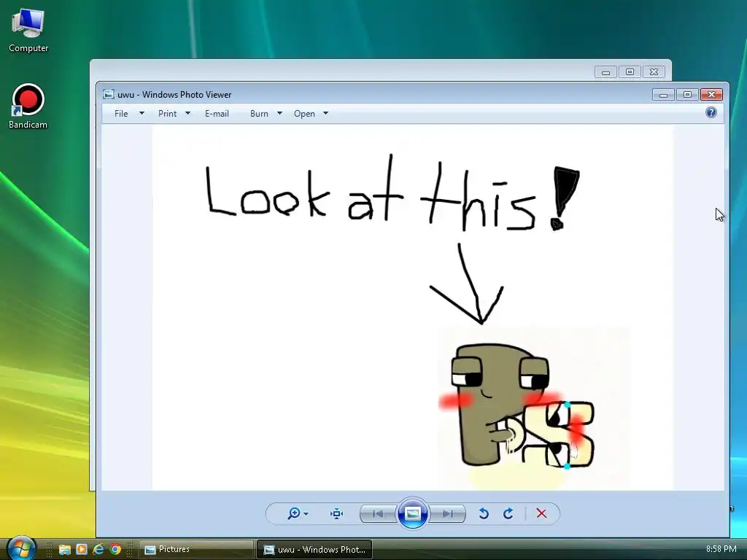Switch to the Pictures taskbar button

(x=196, y=550)
